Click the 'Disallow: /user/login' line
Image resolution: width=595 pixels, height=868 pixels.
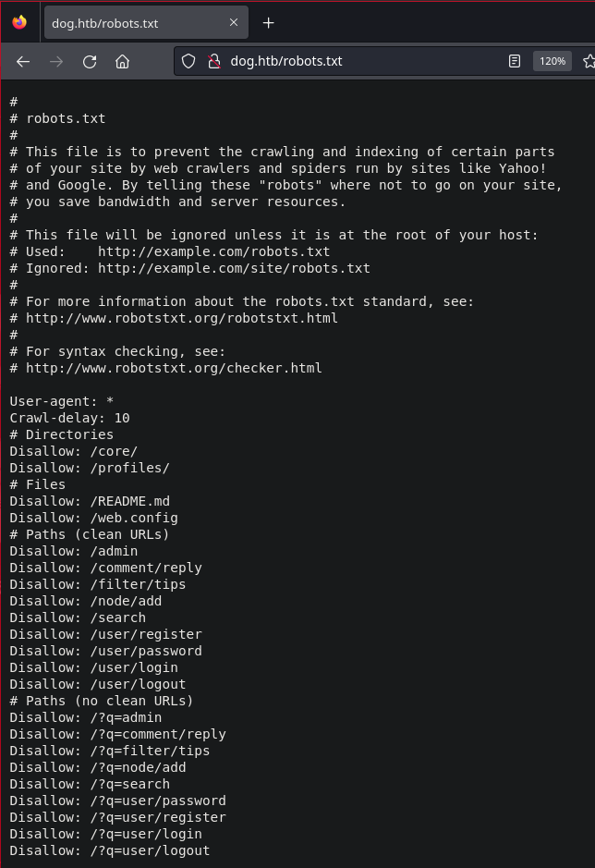click(93, 667)
